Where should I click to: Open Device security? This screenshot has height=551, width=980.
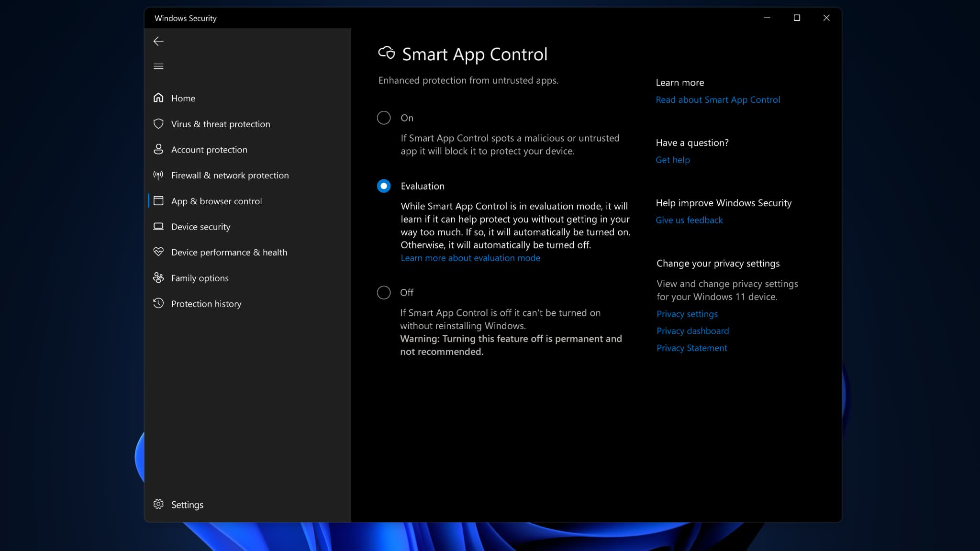[x=201, y=226]
